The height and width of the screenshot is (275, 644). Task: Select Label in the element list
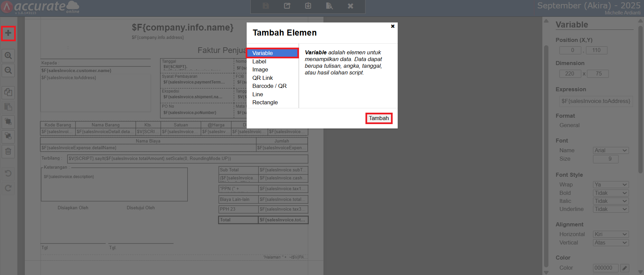point(259,61)
